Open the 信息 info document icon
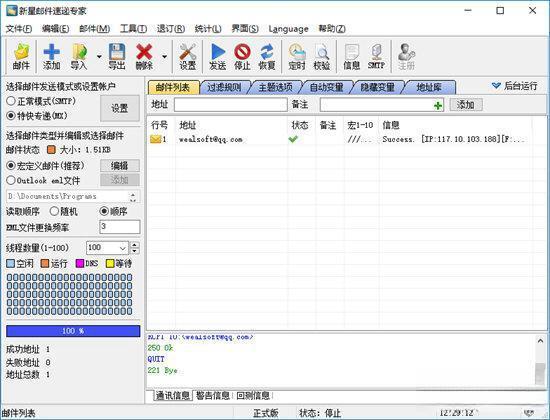 pos(351,56)
